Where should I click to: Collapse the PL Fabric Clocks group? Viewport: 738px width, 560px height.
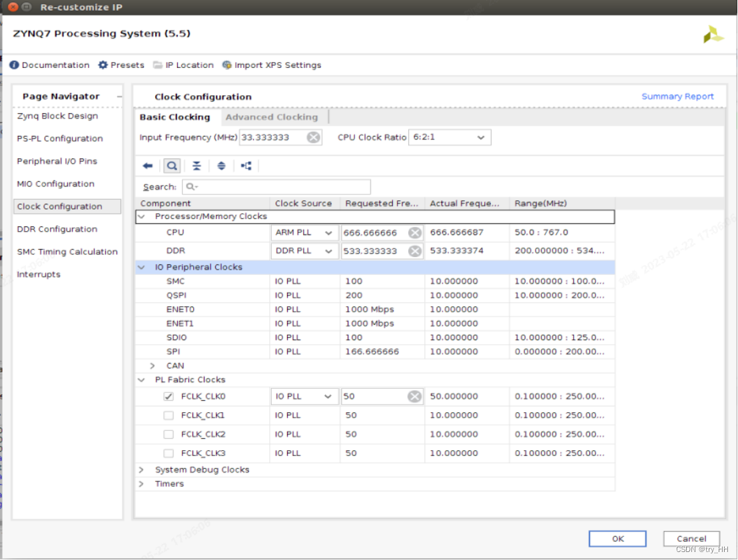pos(141,380)
